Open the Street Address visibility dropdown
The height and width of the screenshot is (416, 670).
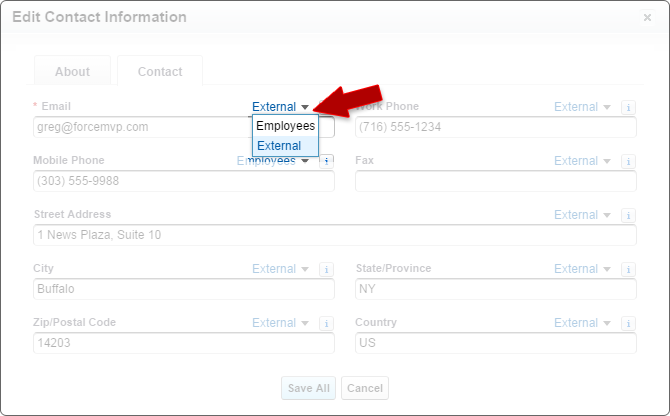582,215
